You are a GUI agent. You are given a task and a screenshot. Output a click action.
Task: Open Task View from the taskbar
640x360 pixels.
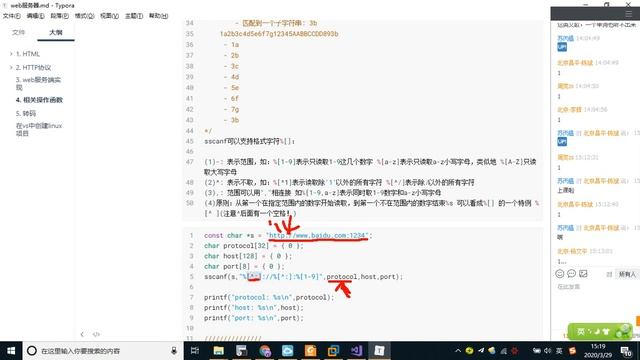click(x=195, y=351)
